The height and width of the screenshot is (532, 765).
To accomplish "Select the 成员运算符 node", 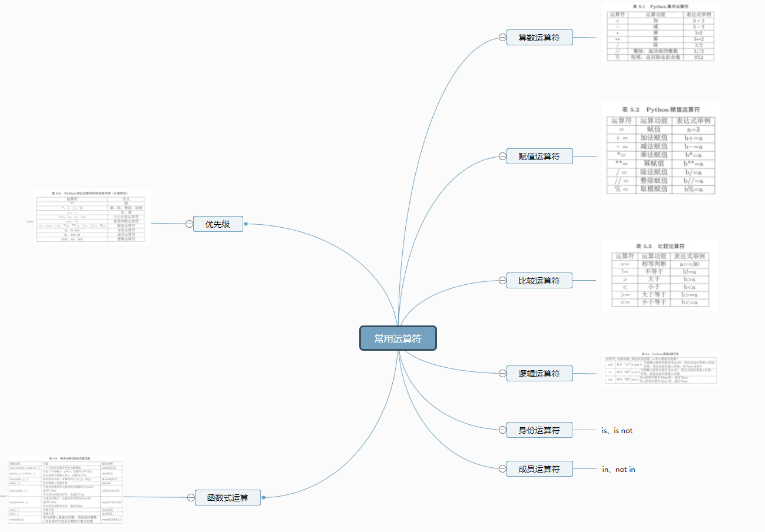I will [539, 469].
